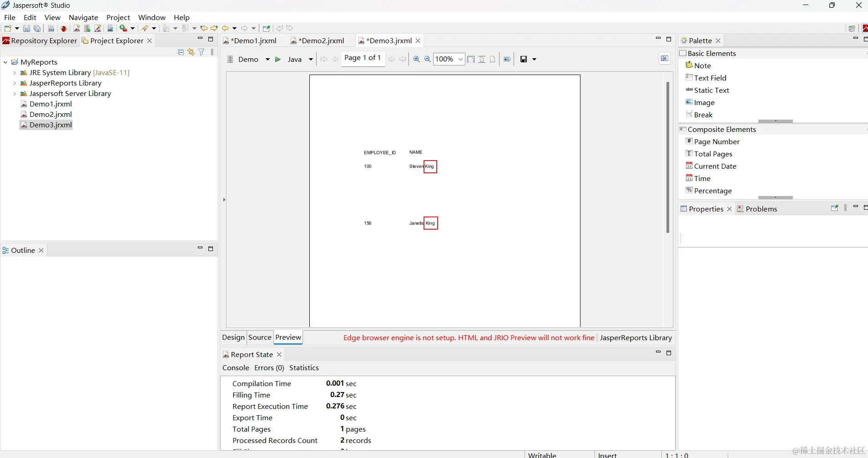
Task: Click the switch view icon at preview right
Action: [x=665, y=59]
